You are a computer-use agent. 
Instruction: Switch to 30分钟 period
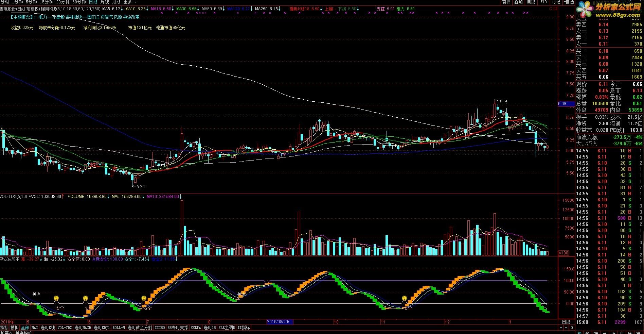pyautogui.click(x=63, y=2)
